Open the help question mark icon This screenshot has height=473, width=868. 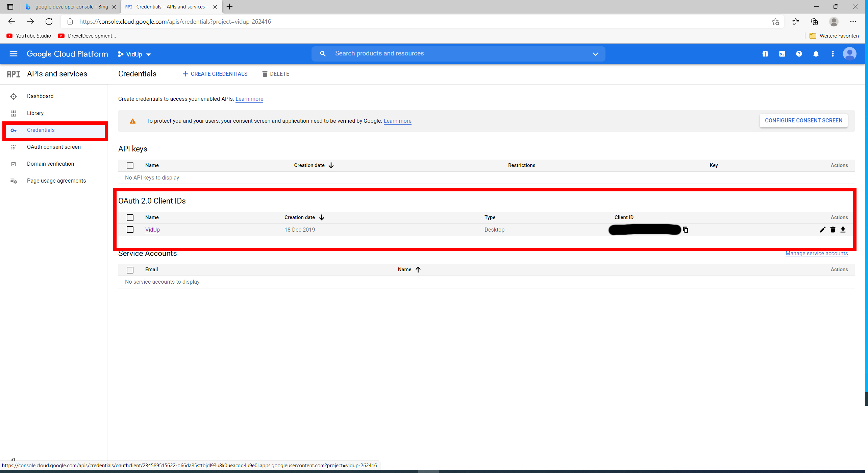(x=799, y=54)
